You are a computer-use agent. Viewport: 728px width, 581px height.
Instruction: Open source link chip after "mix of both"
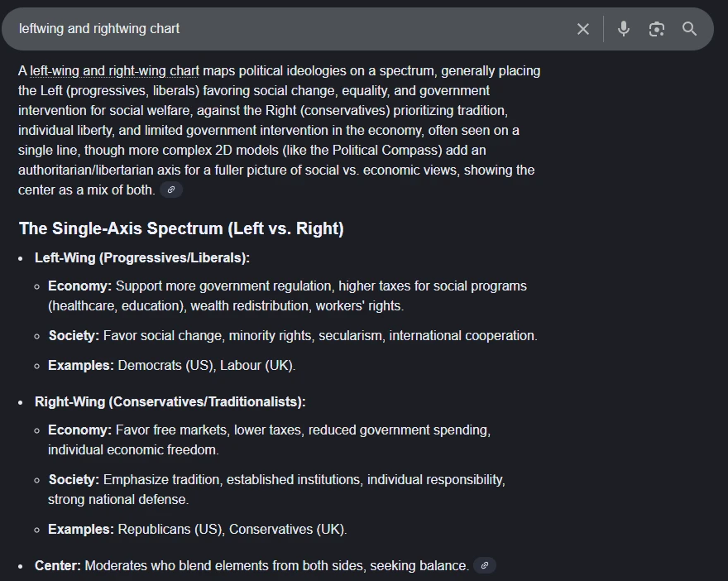pos(171,190)
